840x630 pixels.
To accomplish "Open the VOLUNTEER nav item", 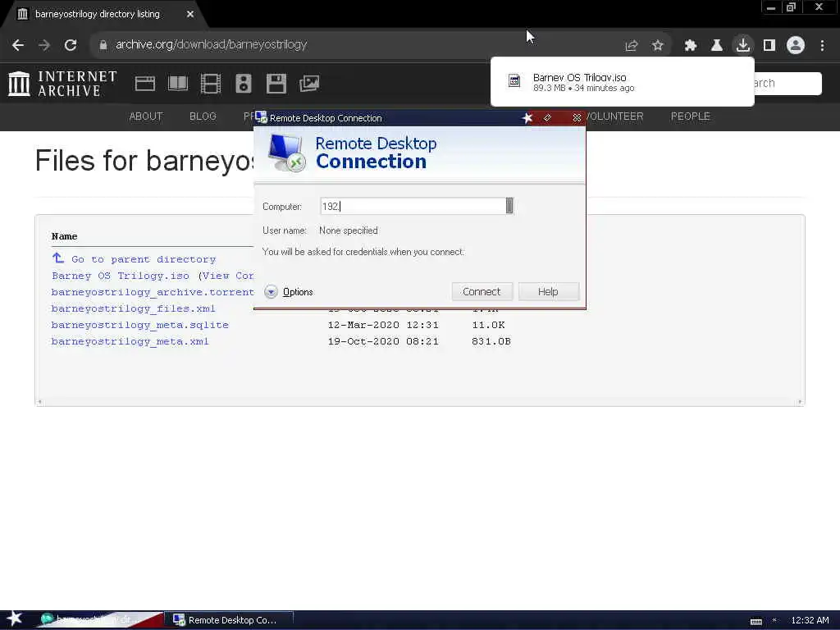I will (614, 116).
